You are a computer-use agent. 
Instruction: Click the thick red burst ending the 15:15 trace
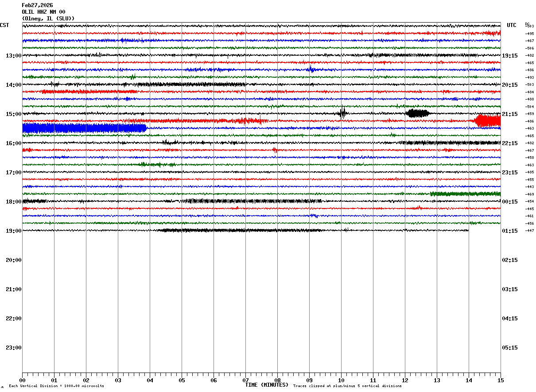[x=488, y=121]
